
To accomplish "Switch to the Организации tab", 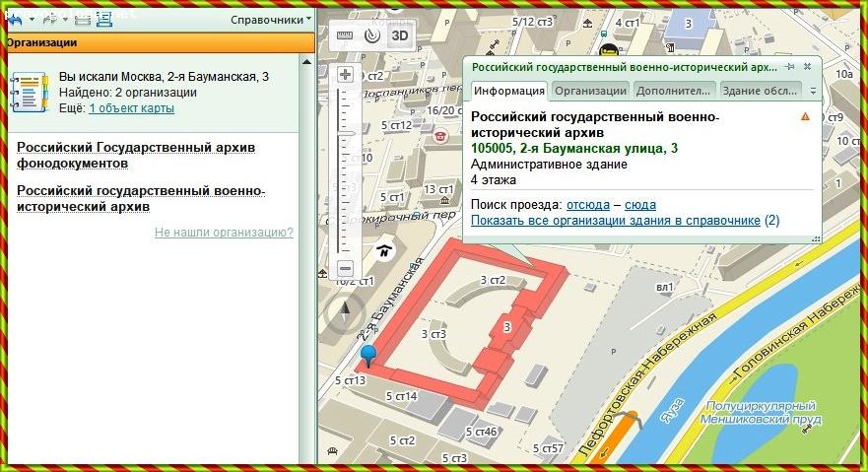I will (x=589, y=91).
